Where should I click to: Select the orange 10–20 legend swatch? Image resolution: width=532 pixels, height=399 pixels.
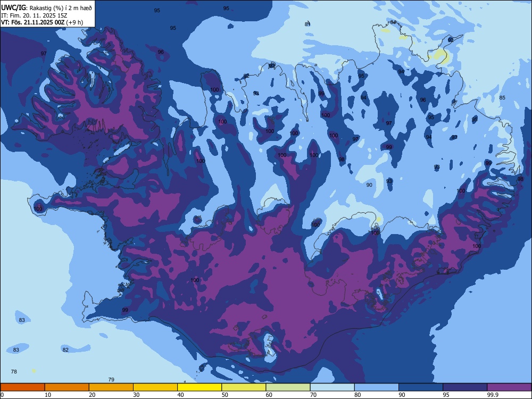(67, 387)
